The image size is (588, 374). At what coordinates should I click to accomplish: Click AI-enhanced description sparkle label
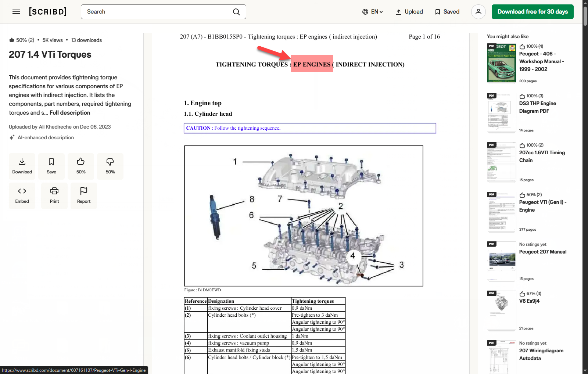pyautogui.click(x=42, y=137)
